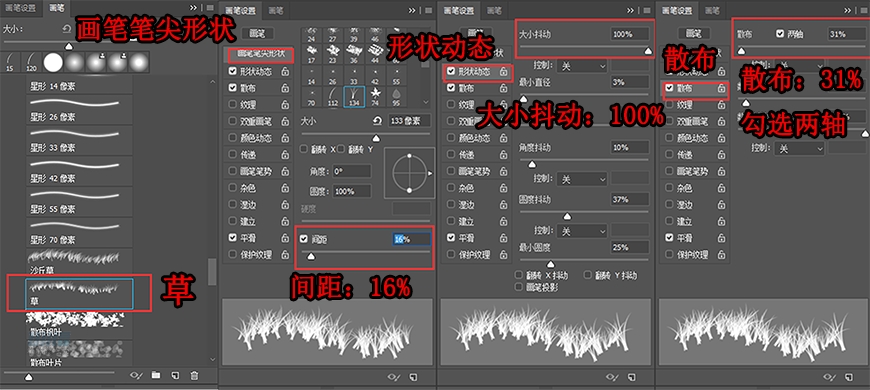Screen dimensions: 870x390
Task: Click lock icon beside 双重画笔 in tip shape panel
Action: coord(284,121)
